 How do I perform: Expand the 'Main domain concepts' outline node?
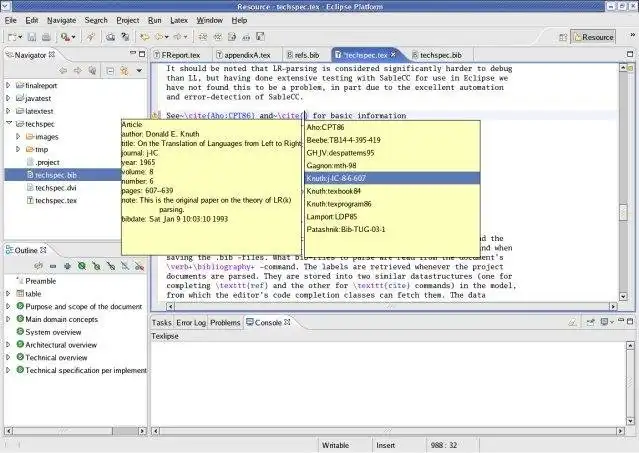tap(8, 319)
